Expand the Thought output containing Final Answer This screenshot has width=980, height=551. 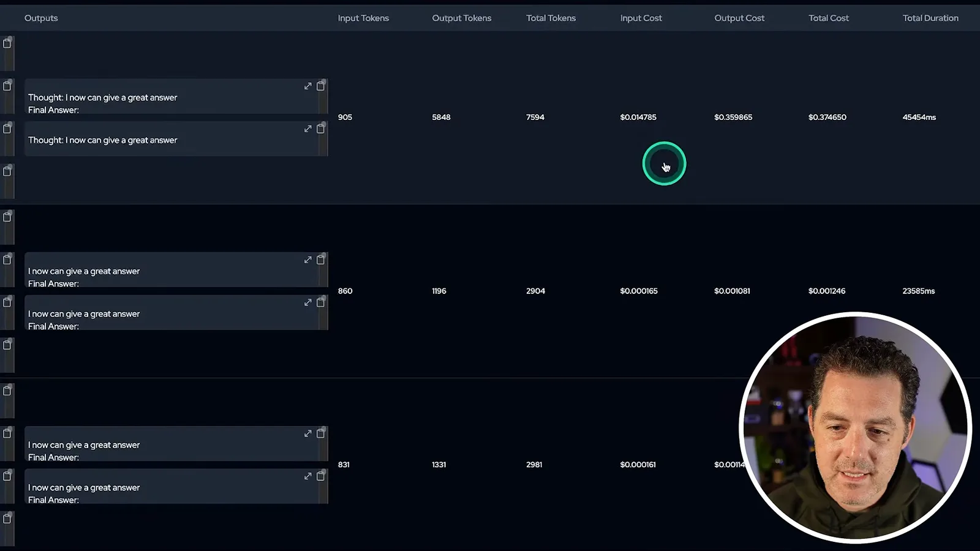tap(308, 86)
